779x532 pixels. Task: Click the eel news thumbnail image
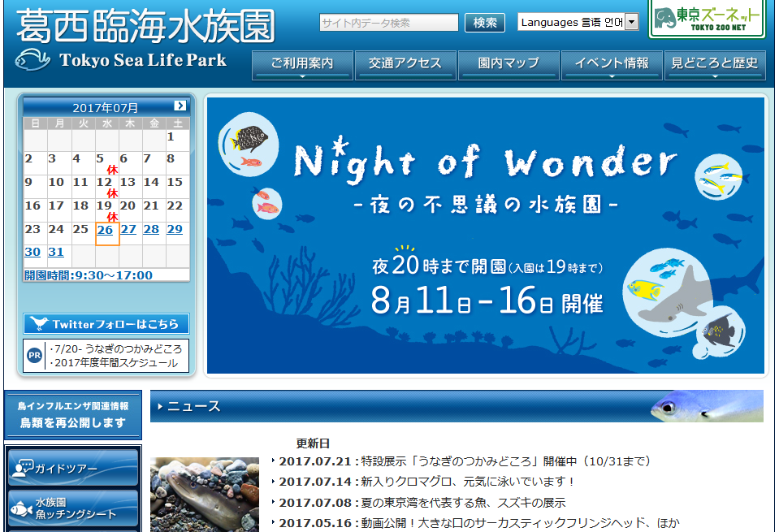pyautogui.click(x=205, y=495)
